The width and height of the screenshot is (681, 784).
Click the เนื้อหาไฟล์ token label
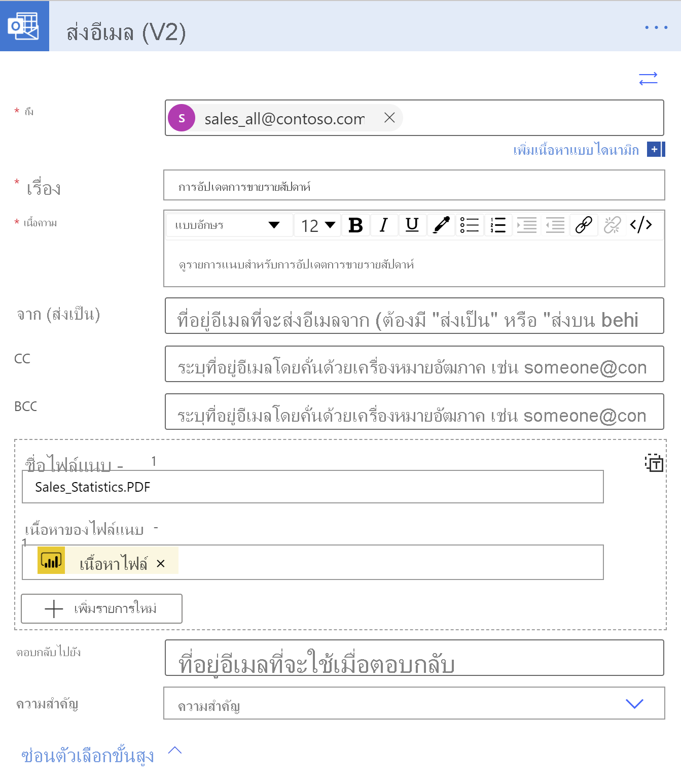point(114,563)
